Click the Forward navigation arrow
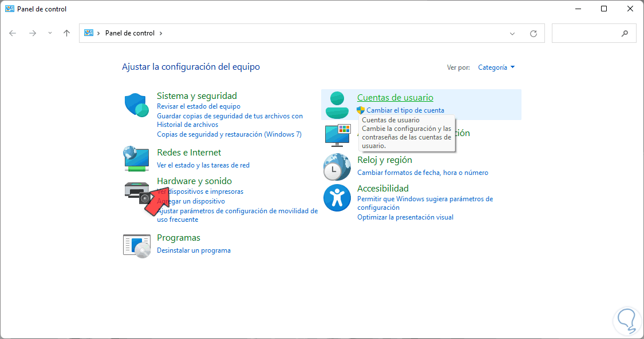 (x=33, y=33)
